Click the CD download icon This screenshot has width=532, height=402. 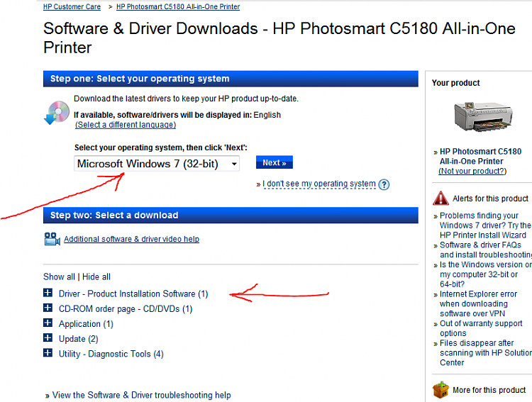click(57, 113)
